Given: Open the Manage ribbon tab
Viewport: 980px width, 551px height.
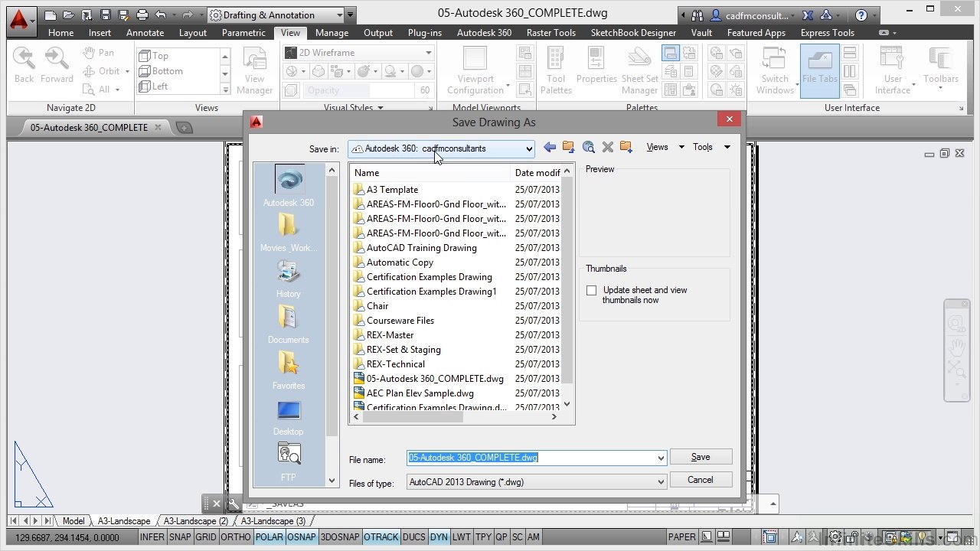Looking at the screenshot, I should click(332, 33).
